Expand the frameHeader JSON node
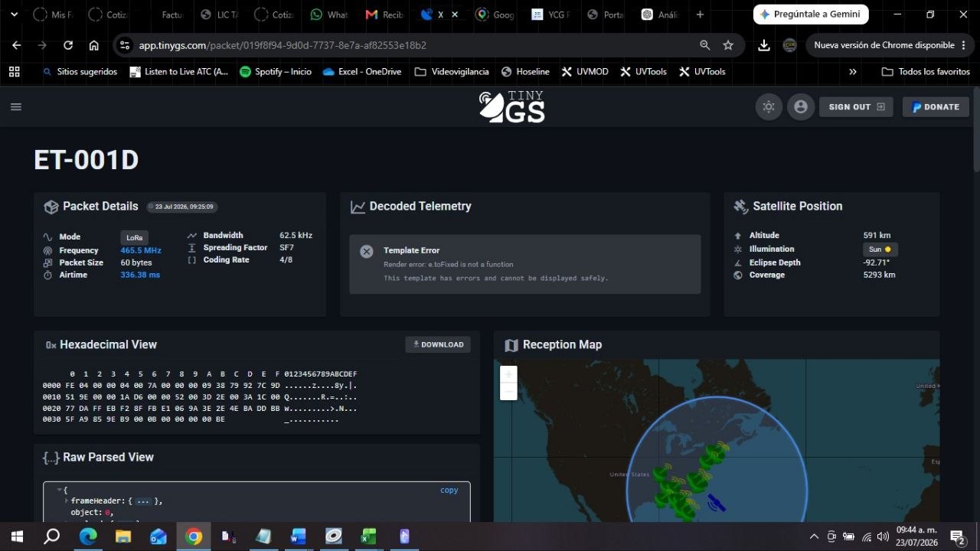The width and height of the screenshot is (980, 551). 67,500
